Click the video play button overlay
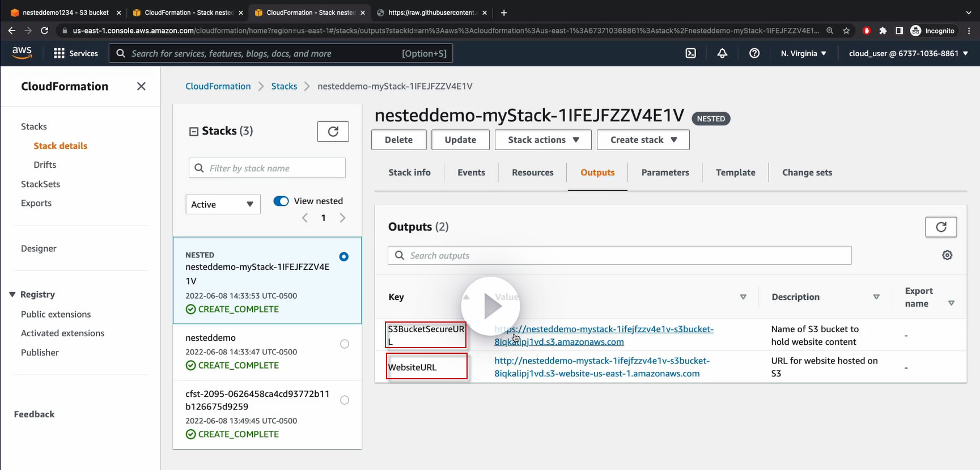This screenshot has width=980, height=470. pos(491,306)
